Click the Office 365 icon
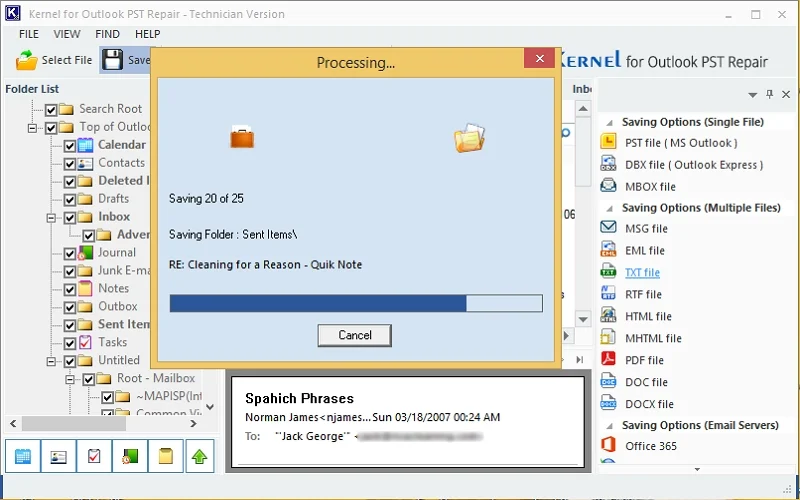This screenshot has height=500, width=800. click(608, 444)
